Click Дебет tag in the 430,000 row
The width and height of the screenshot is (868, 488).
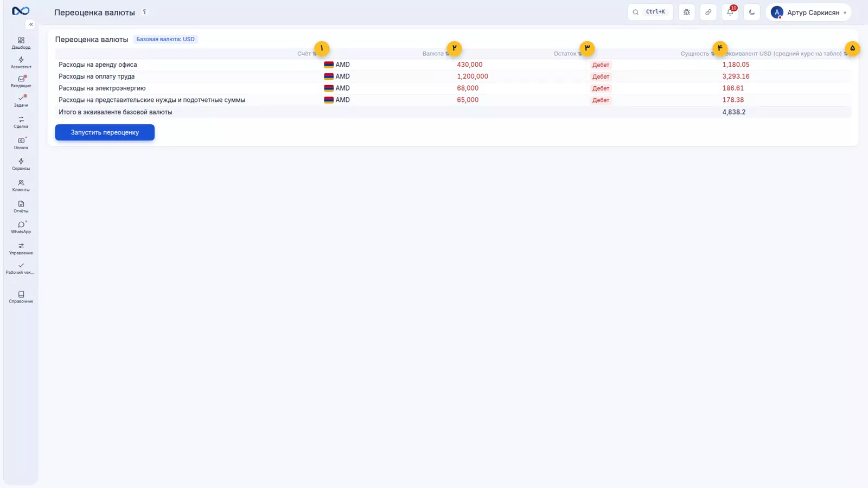601,65
